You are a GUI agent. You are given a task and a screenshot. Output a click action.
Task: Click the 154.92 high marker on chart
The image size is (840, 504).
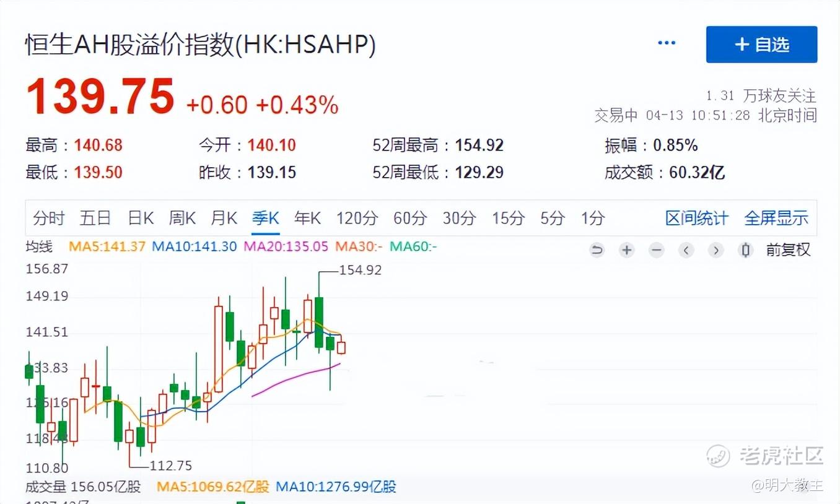click(361, 270)
